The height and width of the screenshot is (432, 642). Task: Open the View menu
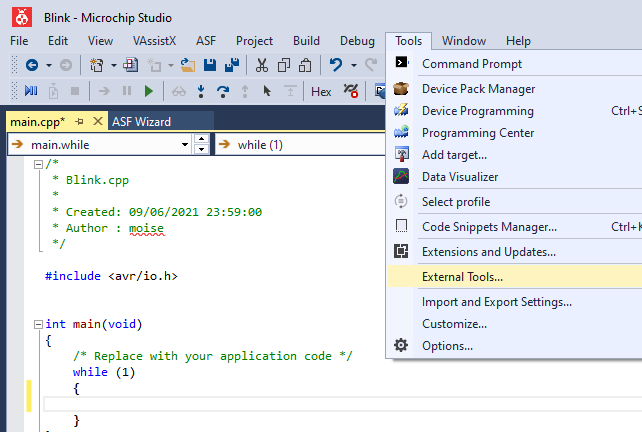point(100,41)
